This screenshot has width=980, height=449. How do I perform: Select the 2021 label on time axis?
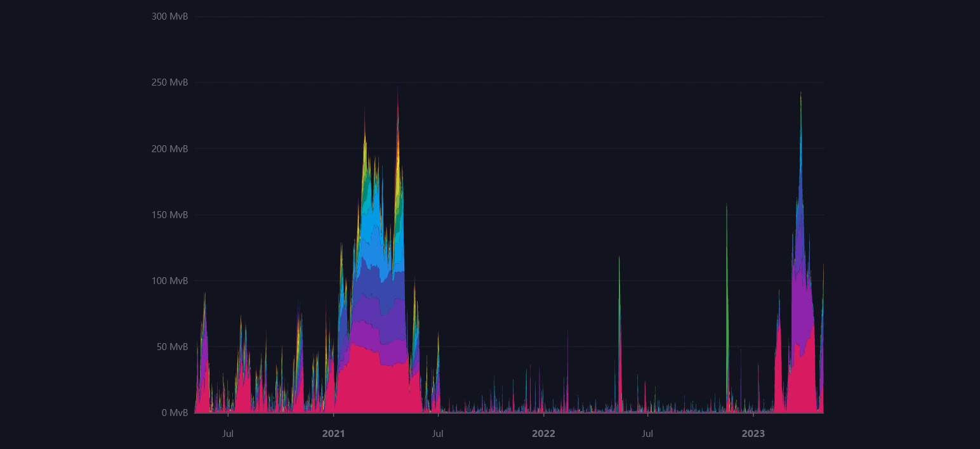(x=333, y=434)
